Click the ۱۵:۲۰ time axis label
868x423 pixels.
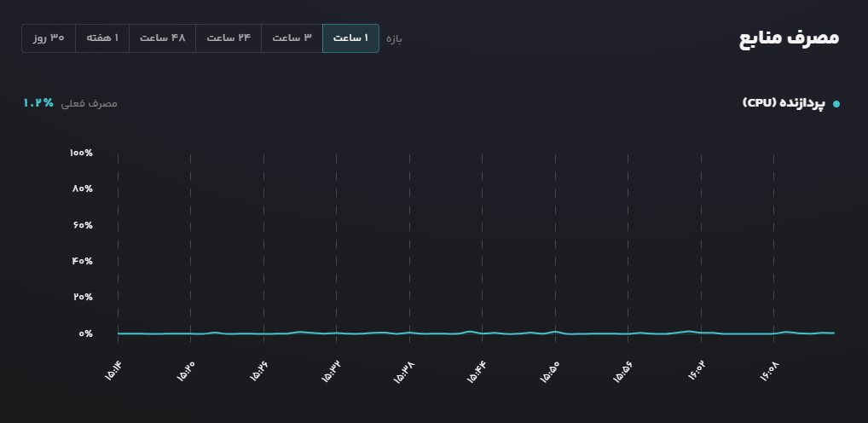185,371
